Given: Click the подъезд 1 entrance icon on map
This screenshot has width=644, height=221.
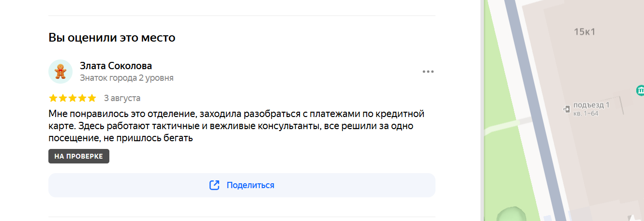Looking at the screenshot, I should [567, 109].
